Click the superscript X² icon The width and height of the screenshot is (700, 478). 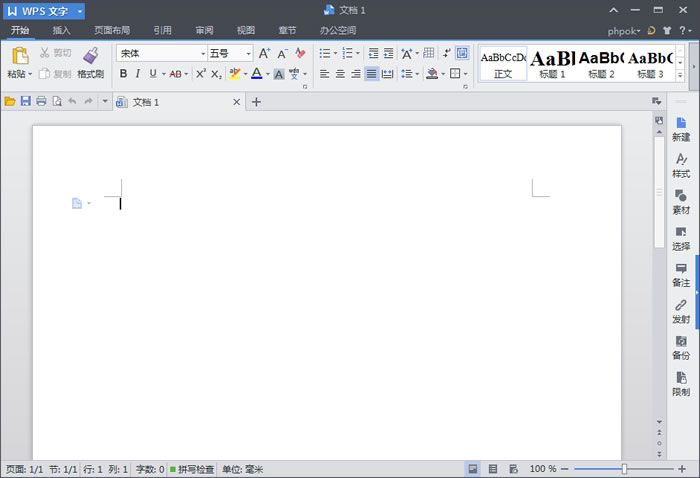point(201,74)
